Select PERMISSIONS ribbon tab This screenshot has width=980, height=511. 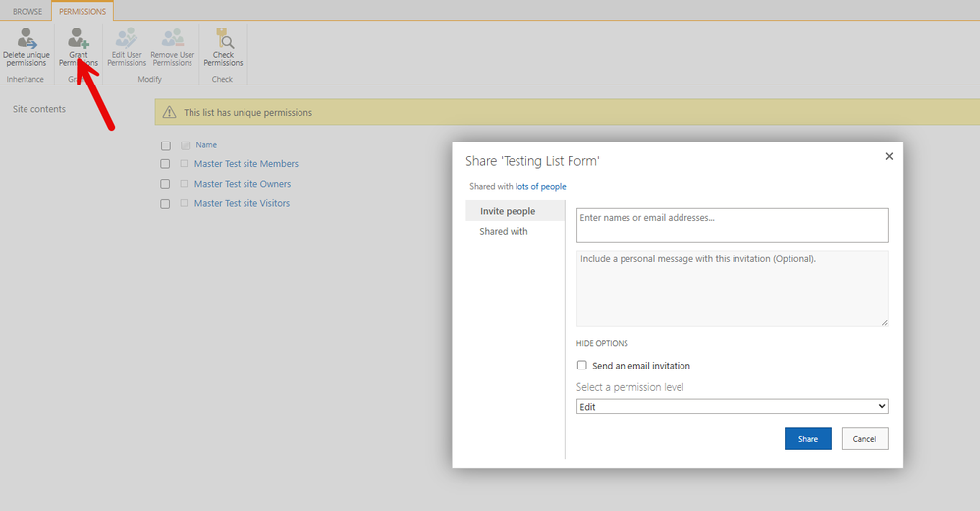pos(82,11)
